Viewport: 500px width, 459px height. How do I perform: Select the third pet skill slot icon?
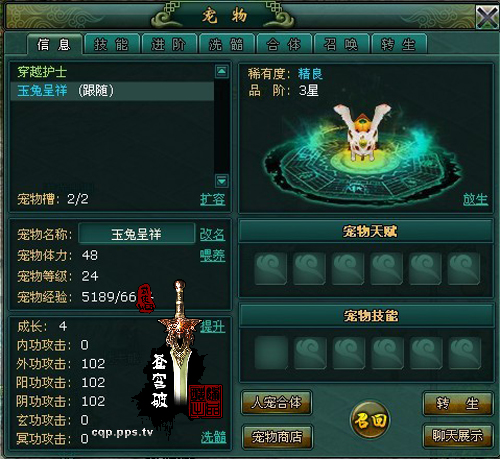click(349, 352)
